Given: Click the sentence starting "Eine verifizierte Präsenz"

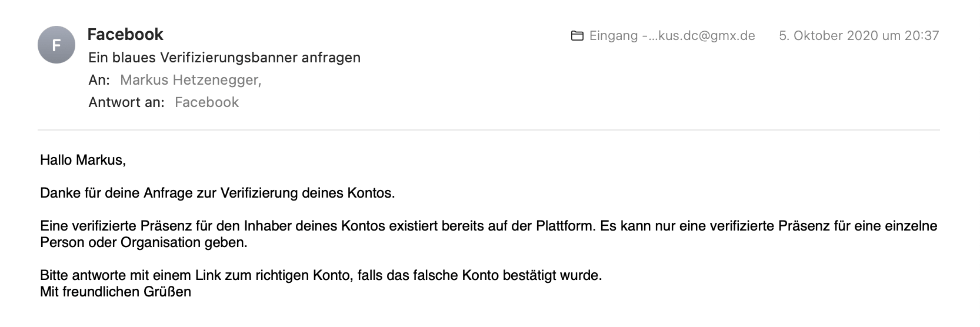Looking at the screenshot, I should (x=318, y=226).
